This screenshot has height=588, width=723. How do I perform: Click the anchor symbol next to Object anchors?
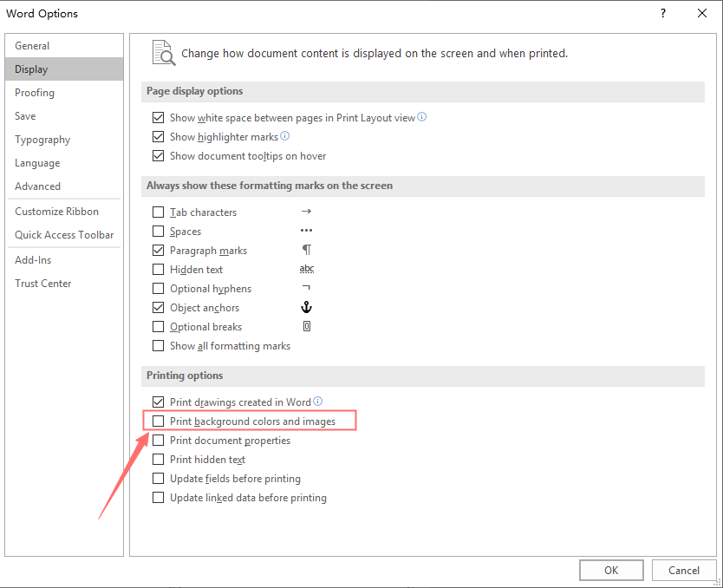307,307
